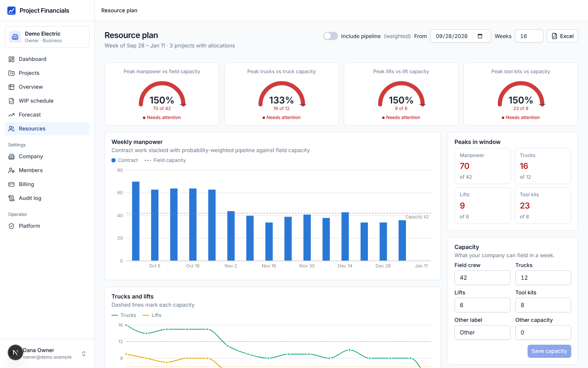Click the Company building icon in Settings
The width and height of the screenshot is (588, 368).
pos(11,157)
